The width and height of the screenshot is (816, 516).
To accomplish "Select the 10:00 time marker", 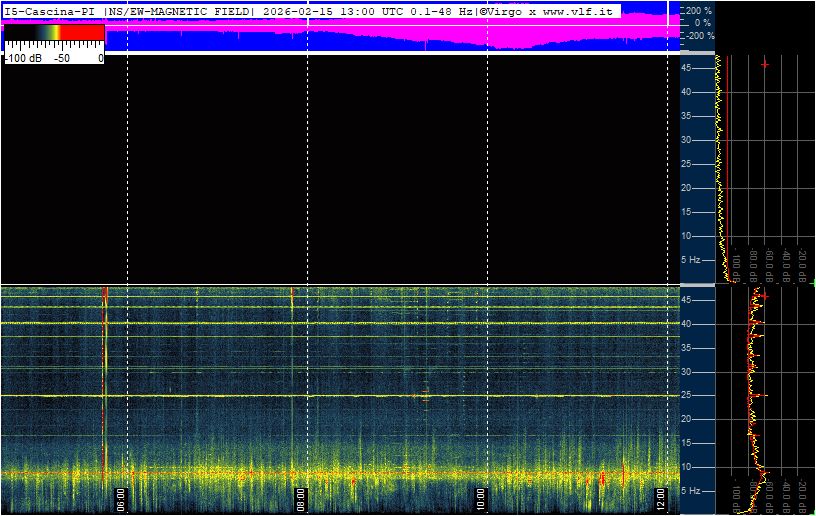I will 481,497.
